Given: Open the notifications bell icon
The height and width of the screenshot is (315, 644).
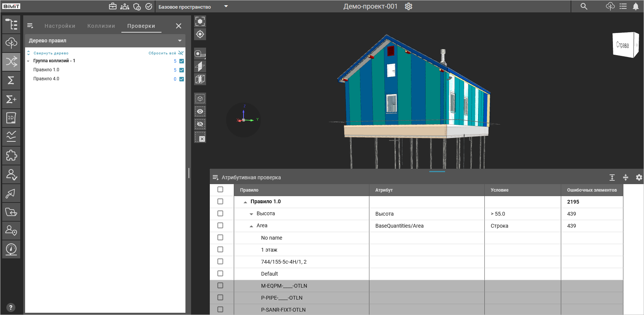Looking at the screenshot, I should point(636,6).
